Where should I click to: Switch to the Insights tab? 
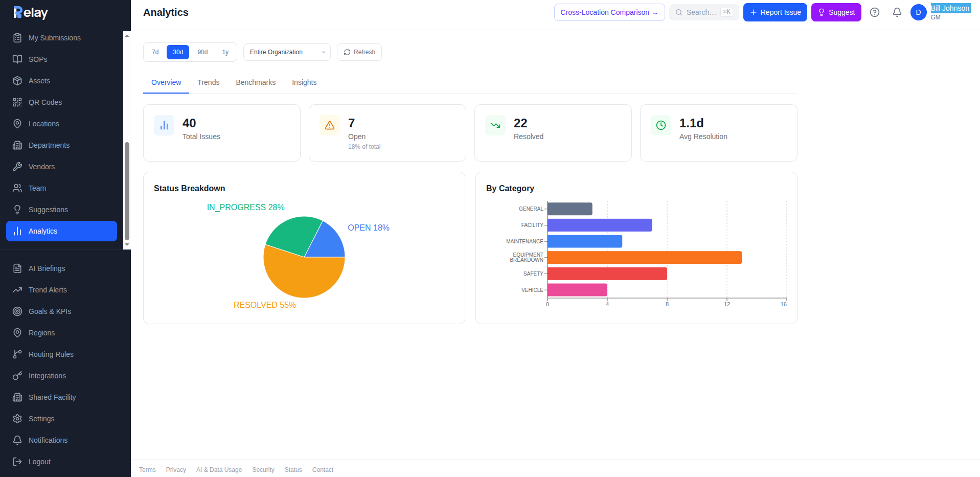(304, 82)
